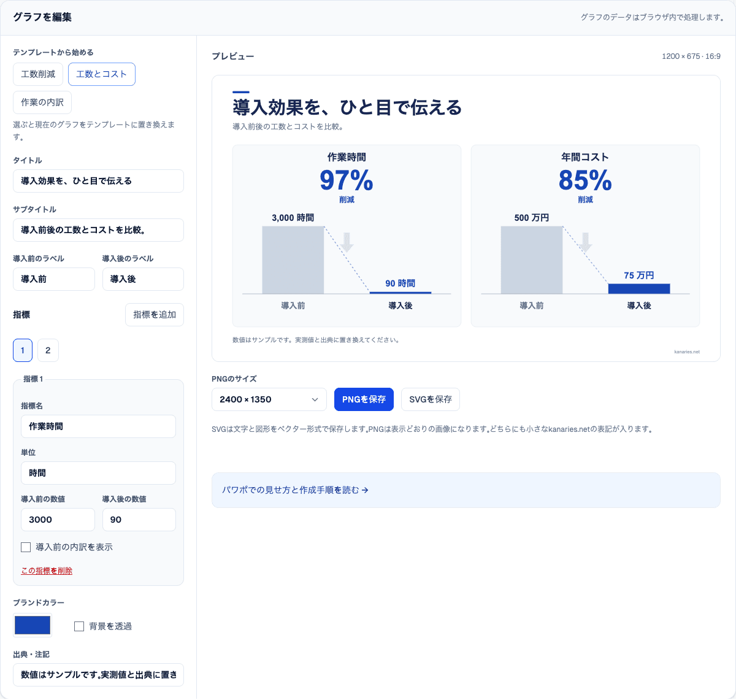Click the 指標を追加 button
736x700 pixels.
(155, 315)
